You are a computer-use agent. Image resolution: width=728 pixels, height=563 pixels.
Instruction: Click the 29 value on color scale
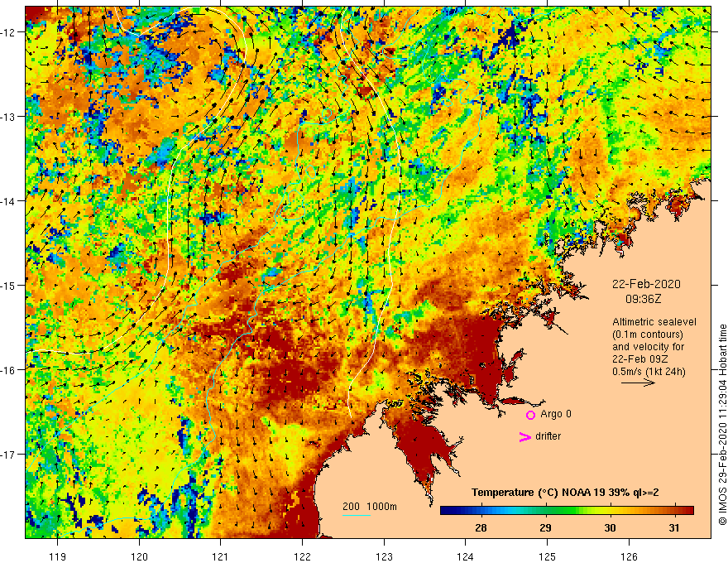click(x=545, y=527)
